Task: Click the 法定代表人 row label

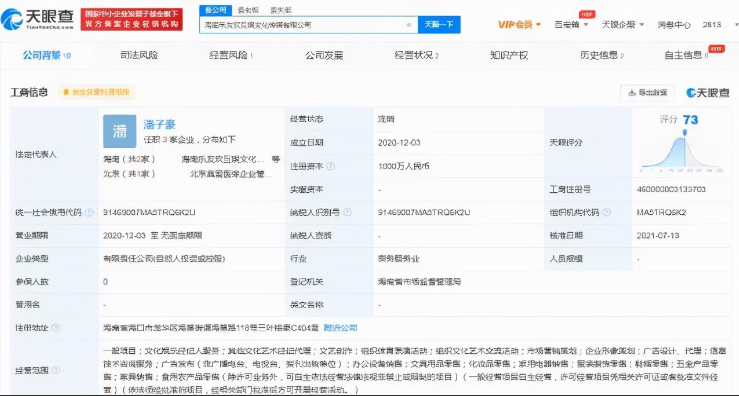Action: 36,154
